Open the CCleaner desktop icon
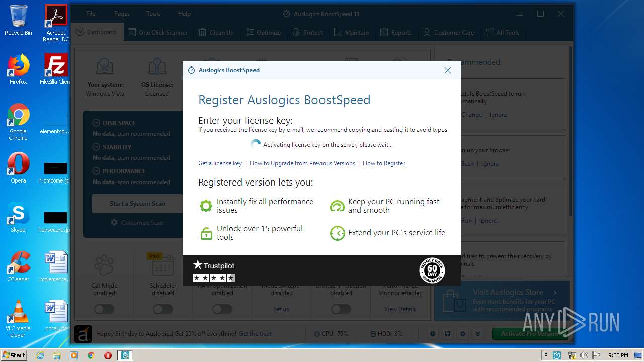The height and width of the screenshot is (362, 644). coord(18,266)
